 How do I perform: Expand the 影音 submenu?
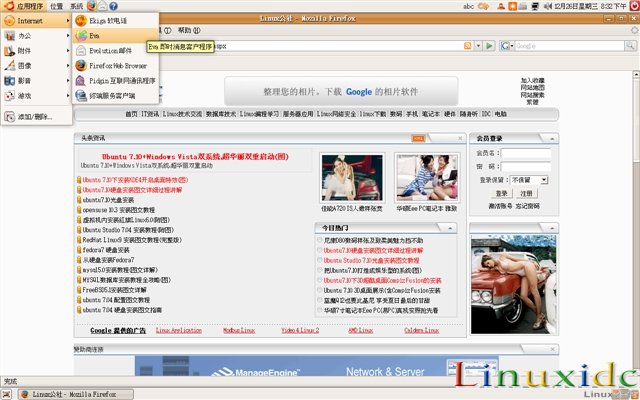(x=36, y=81)
